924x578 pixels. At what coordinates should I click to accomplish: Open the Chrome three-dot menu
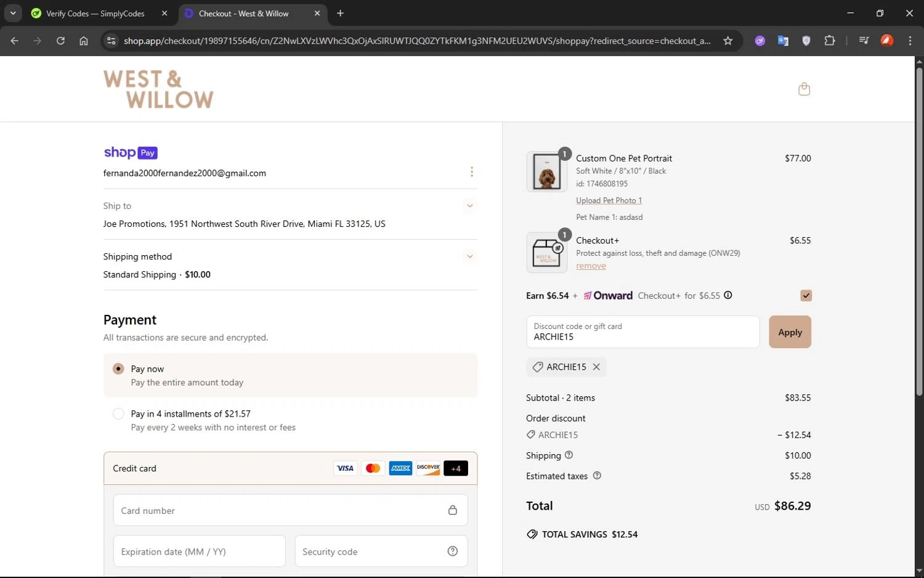click(910, 41)
